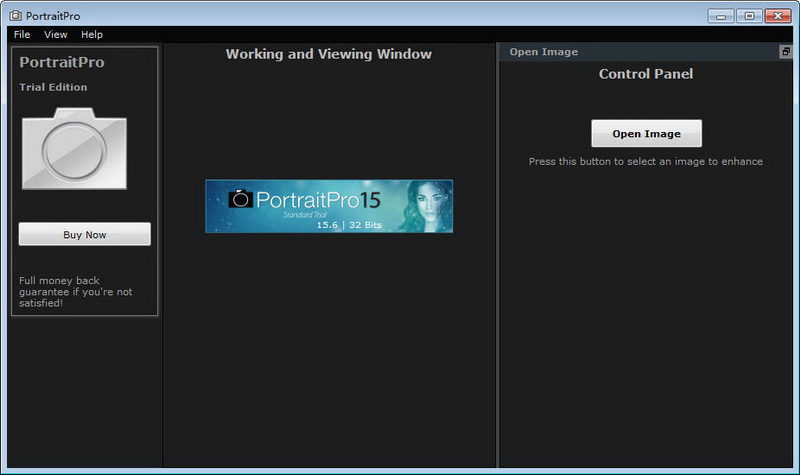Click the 'Trial Edition' label
This screenshot has height=475, width=800.
53,87
